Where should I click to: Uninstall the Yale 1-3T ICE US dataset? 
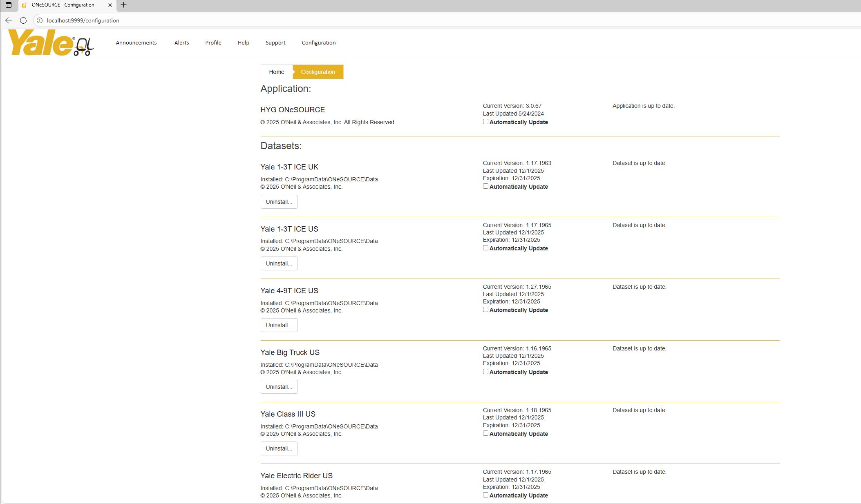point(279,263)
